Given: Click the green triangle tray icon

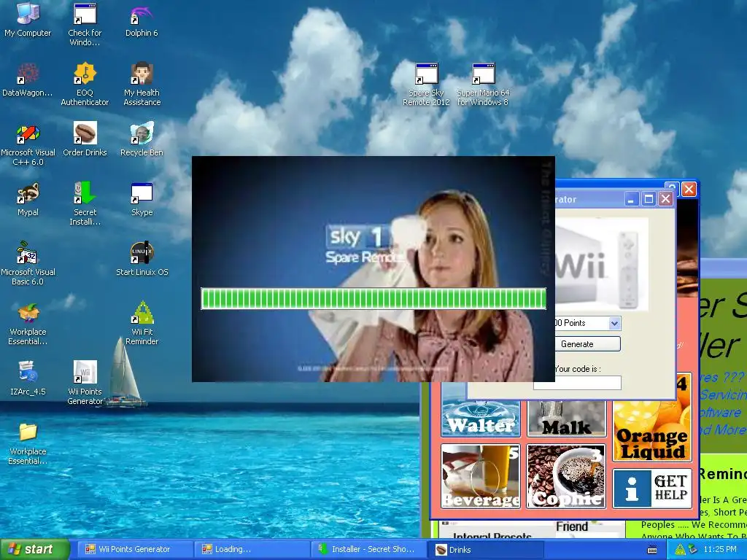Looking at the screenshot, I should 680,550.
